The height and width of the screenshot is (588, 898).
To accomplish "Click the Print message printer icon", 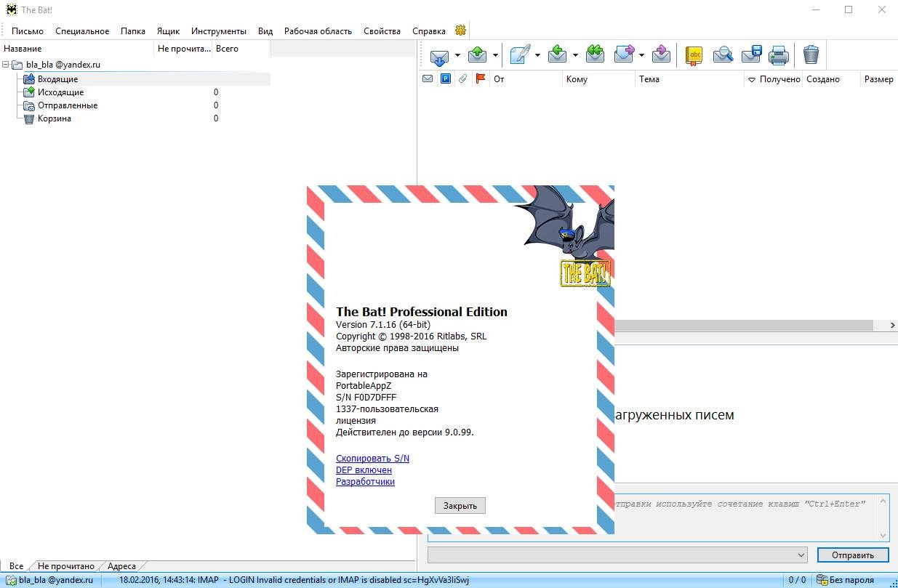I will [779, 55].
